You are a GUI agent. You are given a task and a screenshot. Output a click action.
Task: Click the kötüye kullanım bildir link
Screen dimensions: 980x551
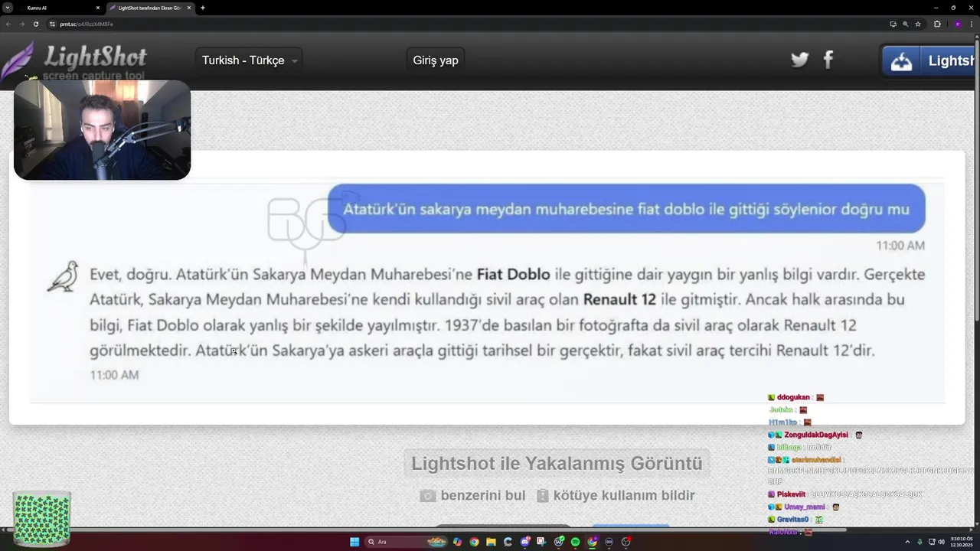[x=624, y=495]
